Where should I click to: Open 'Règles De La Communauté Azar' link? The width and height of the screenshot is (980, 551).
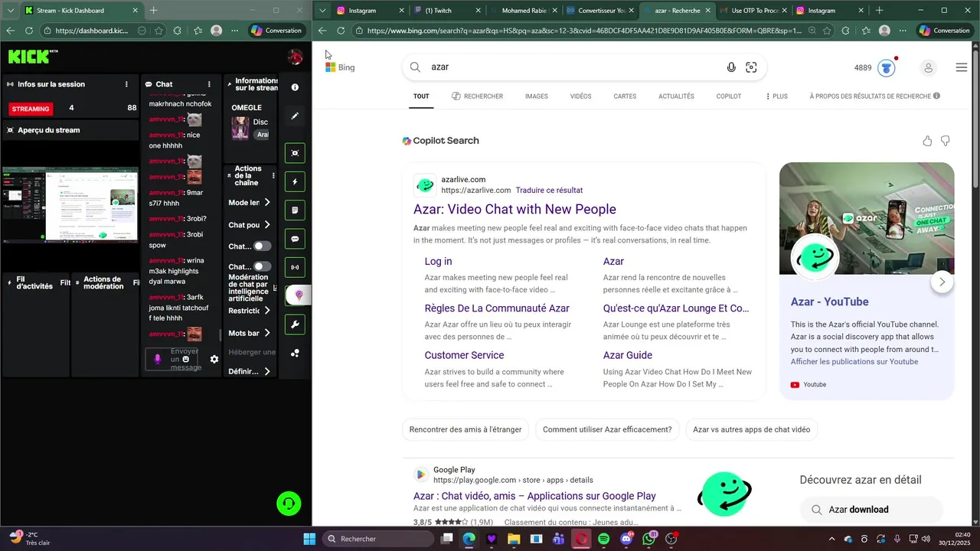497,308
